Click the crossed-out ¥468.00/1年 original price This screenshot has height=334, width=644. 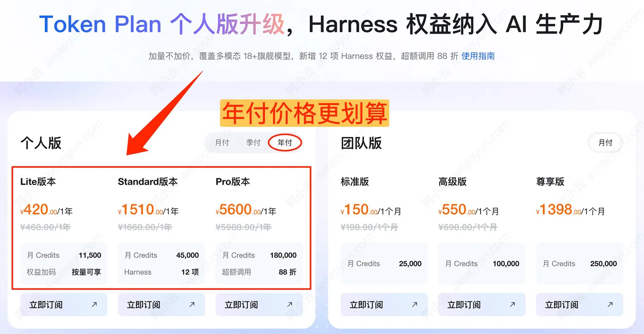pyautogui.click(x=46, y=227)
